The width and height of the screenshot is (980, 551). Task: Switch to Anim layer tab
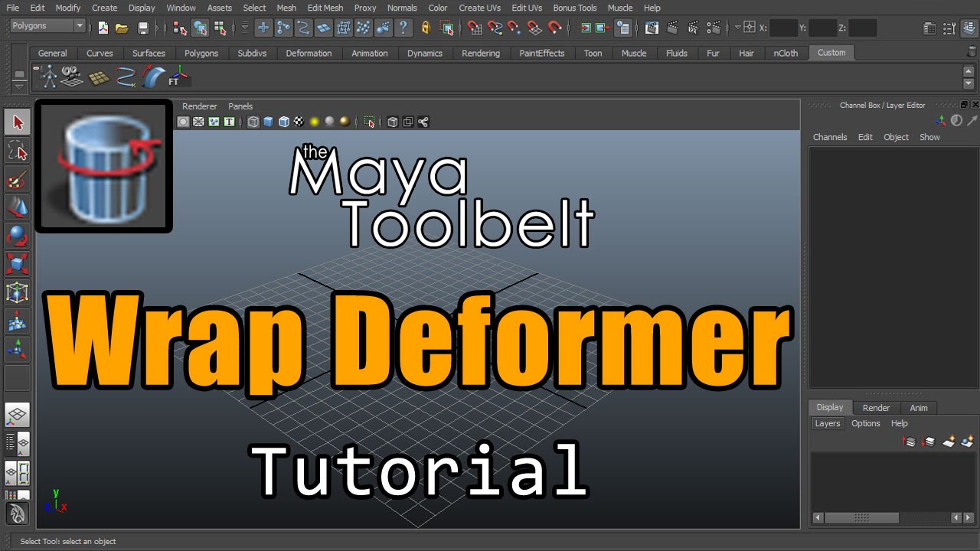point(919,408)
